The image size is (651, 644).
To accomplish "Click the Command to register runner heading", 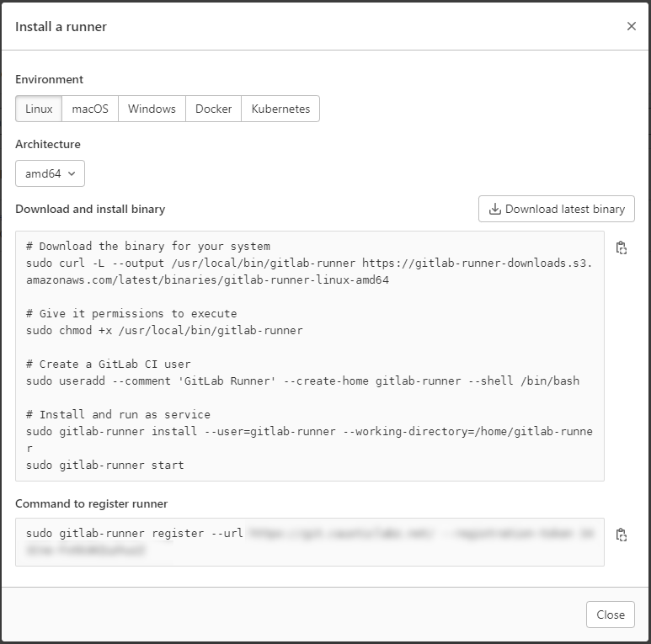I will coord(91,503).
